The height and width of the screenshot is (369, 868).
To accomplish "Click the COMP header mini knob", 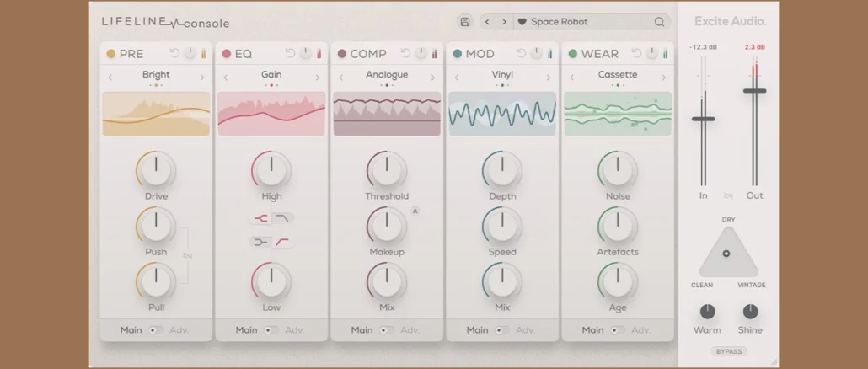I will [421, 53].
